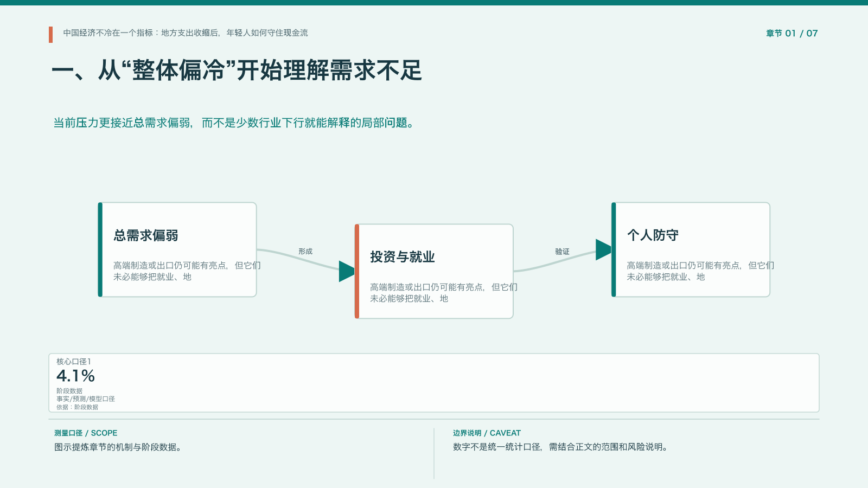Click the 4.1% metric value
The height and width of the screenshot is (488, 868).
[x=76, y=376]
